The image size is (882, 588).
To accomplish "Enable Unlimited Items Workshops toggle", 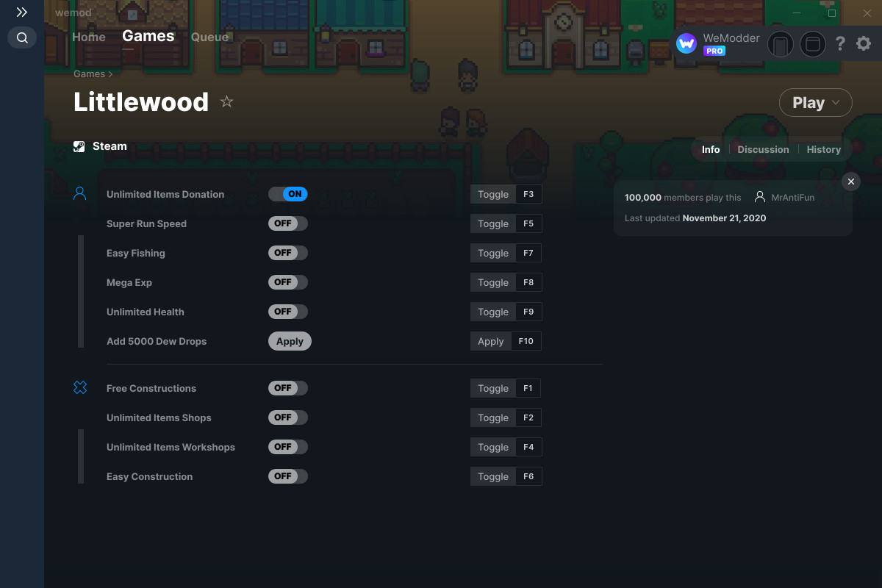I will click(x=288, y=447).
